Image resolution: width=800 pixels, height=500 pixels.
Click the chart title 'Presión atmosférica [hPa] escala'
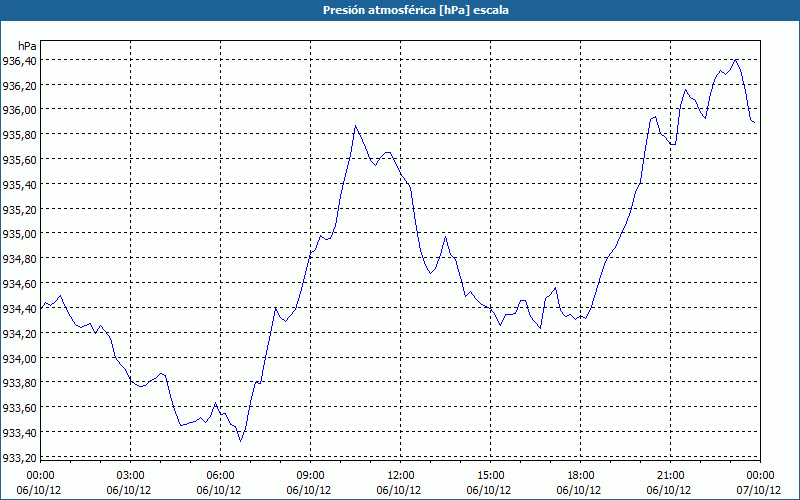[416, 10]
